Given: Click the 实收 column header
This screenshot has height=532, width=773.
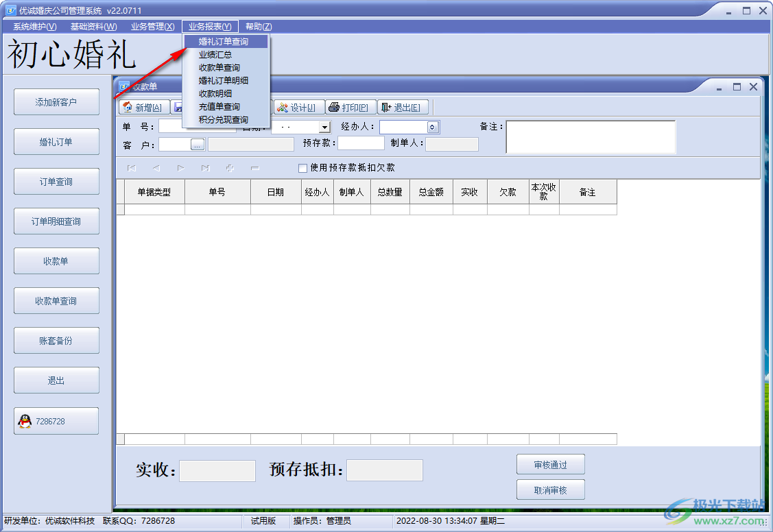Looking at the screenshot, I should tap(470, 192).
